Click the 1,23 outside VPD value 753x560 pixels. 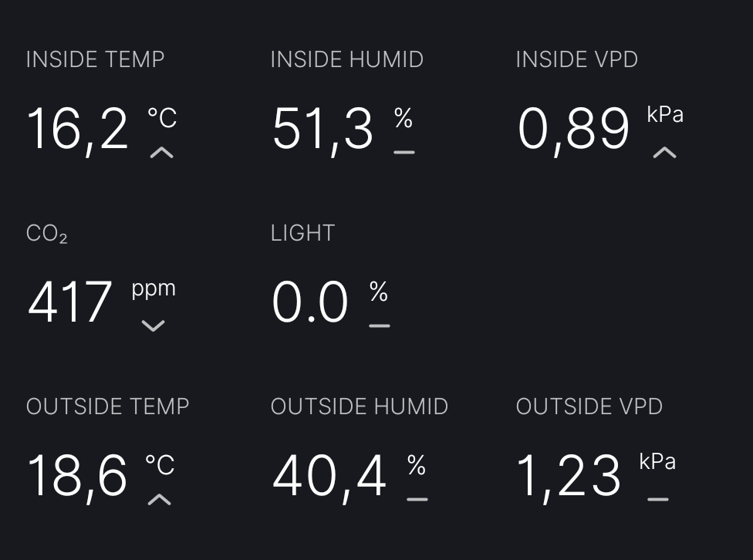click(x=569, y=476)
